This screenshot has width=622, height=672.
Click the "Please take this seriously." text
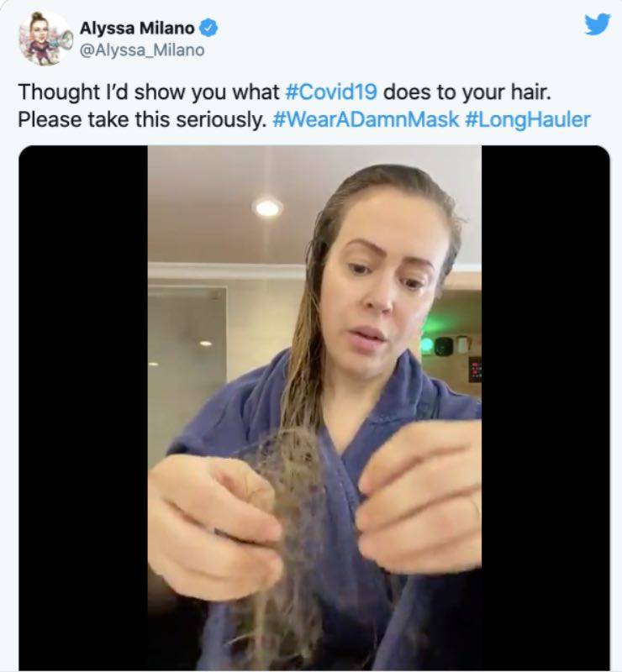click(x=142, y=119)
